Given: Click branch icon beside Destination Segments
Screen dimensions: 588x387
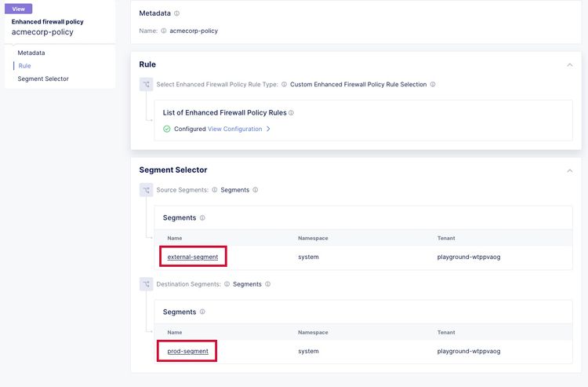Looking at the screenshot, I should coord(146,284).
